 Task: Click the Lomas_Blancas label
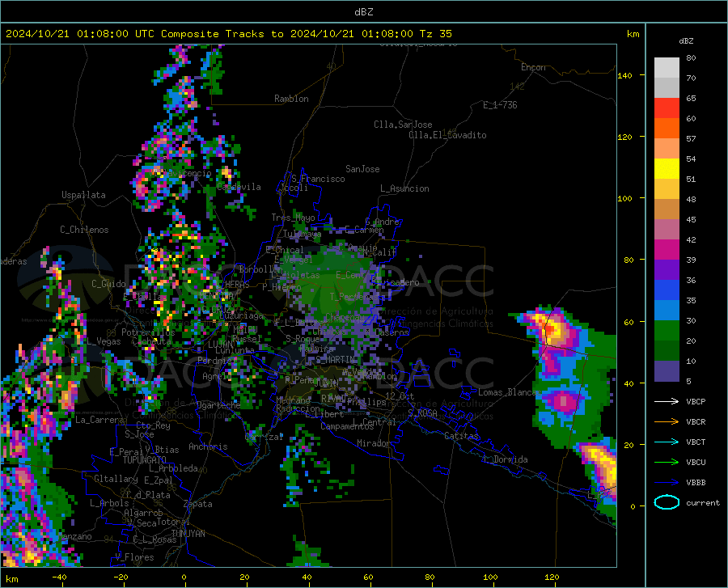[x=508, y=392]
